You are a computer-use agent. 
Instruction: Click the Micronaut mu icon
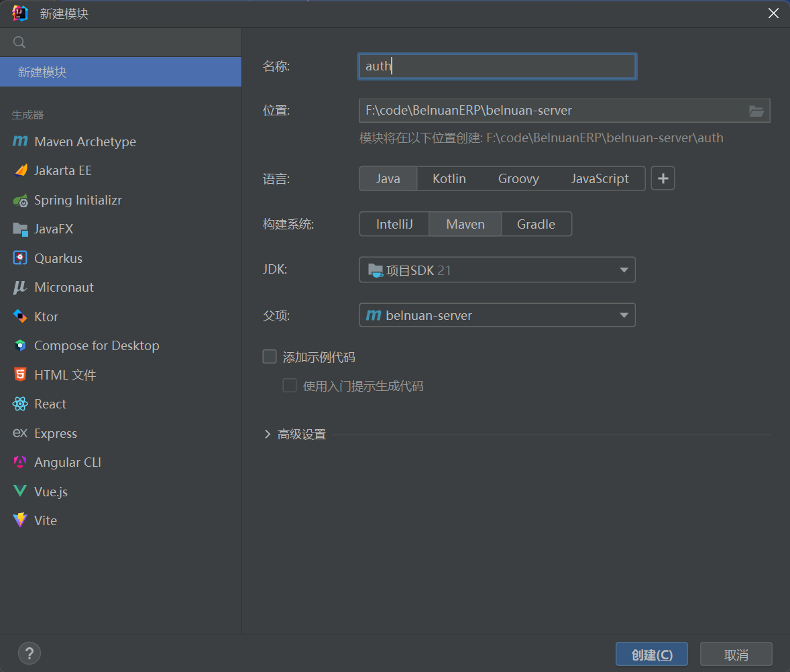(20, 287)
